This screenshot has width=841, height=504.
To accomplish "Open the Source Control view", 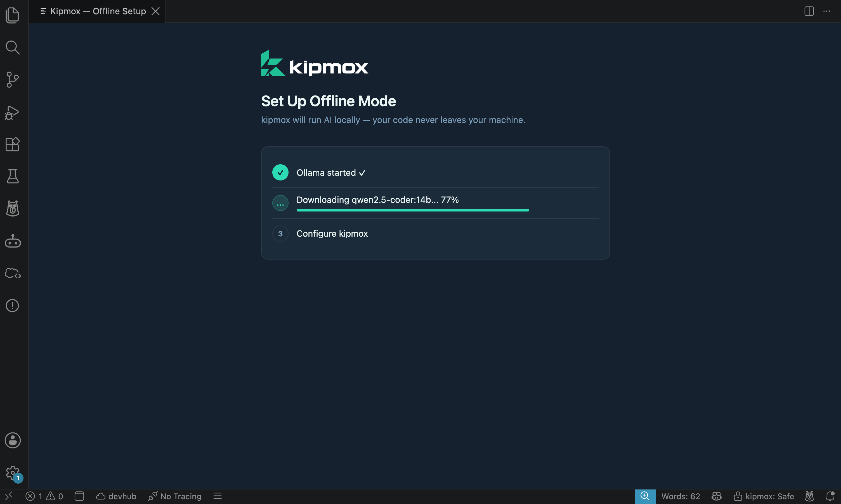I will pyautogui.click(x=13, y=80).
